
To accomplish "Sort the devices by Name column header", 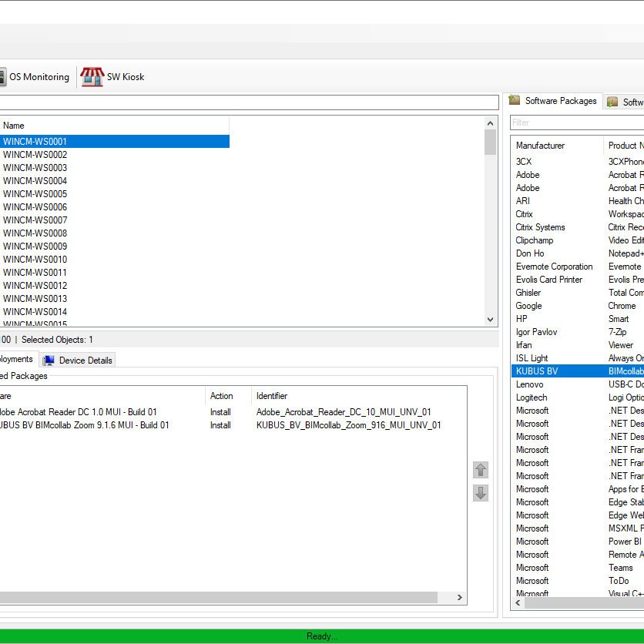I will (x=114, y=126).
